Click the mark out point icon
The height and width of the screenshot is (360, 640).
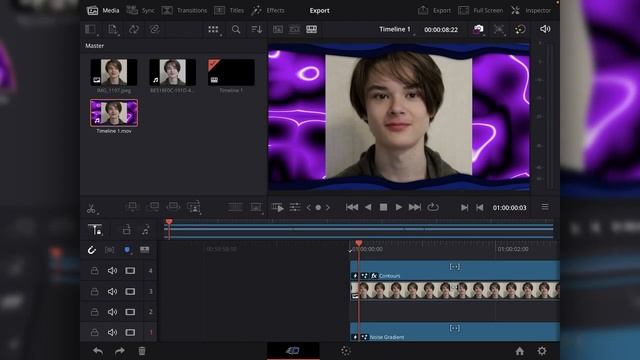click(480, 208)
